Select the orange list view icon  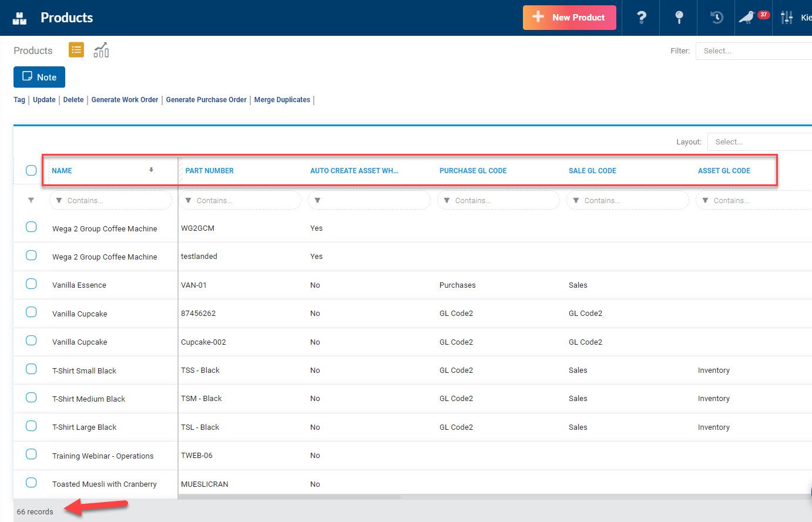(x=76, y=50)
